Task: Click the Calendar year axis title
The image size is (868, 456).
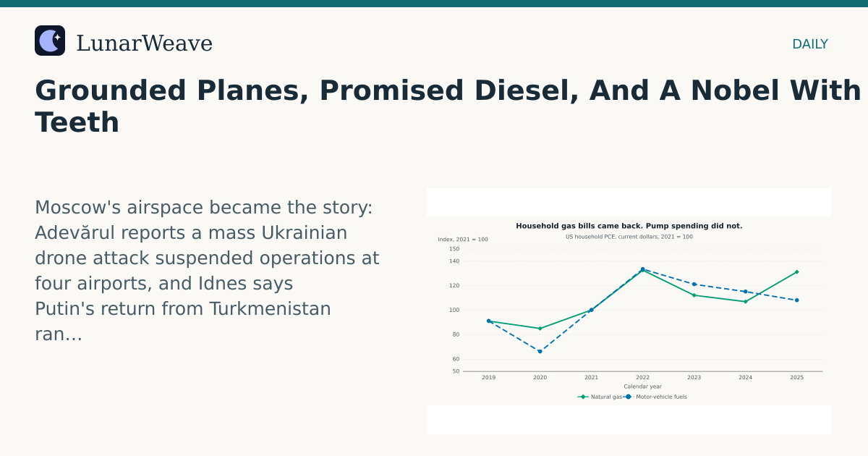Action: (642, 387)
